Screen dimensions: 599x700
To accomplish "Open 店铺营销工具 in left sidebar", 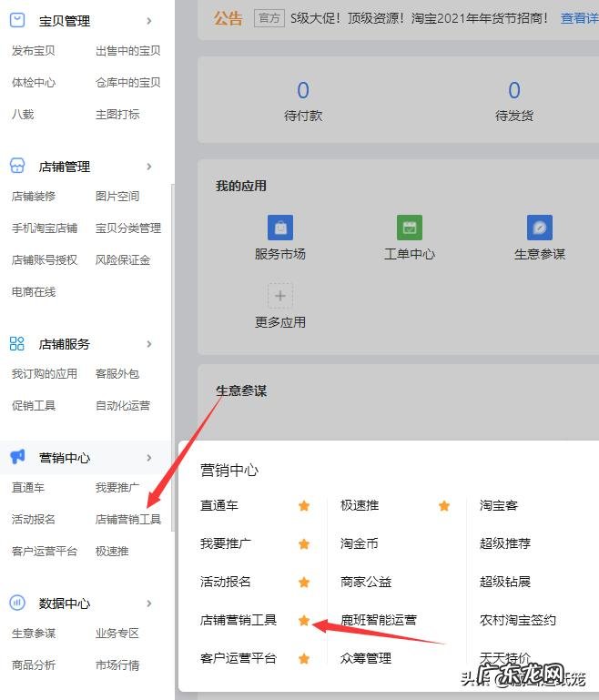I will click(128, 519).
